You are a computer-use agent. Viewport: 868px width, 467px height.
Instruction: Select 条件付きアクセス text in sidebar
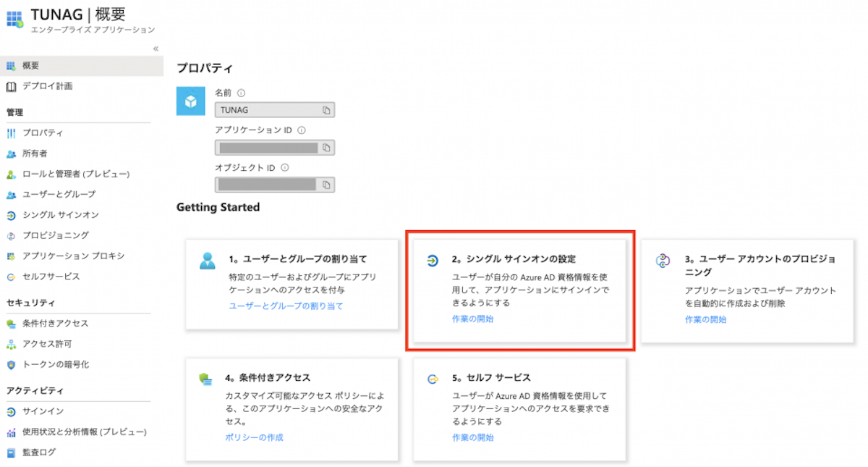tap(56, 323)
